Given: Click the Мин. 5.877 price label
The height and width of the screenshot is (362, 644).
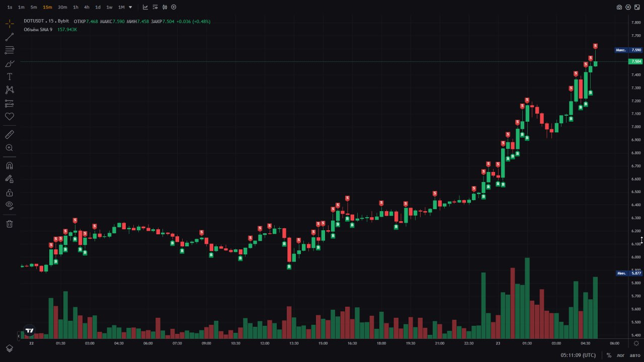Looking at the screenshot, I should (629, 273).
